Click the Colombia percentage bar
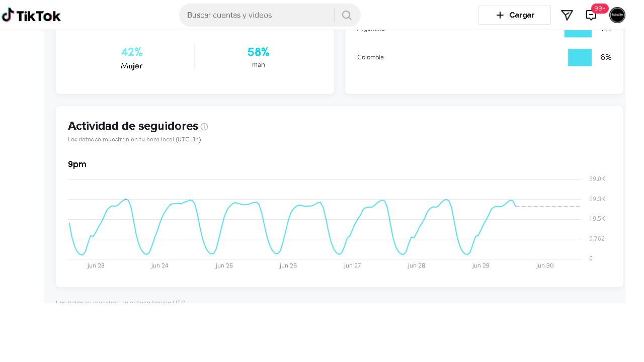 point(580,57)
